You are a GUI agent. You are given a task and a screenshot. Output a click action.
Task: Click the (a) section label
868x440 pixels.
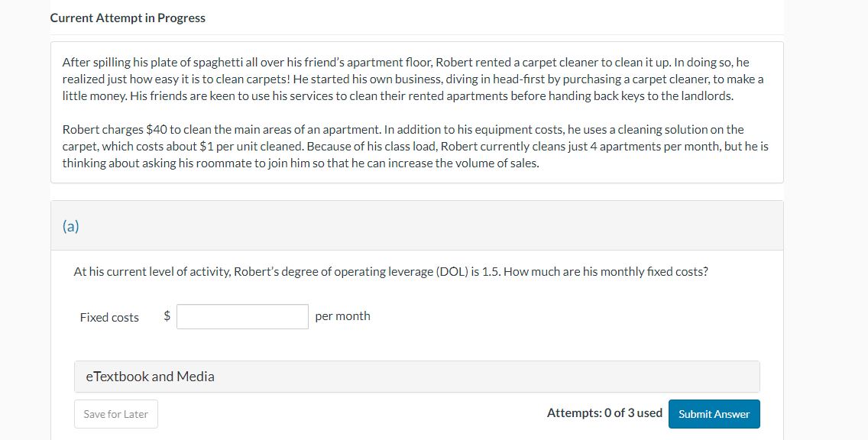(71, 225)
